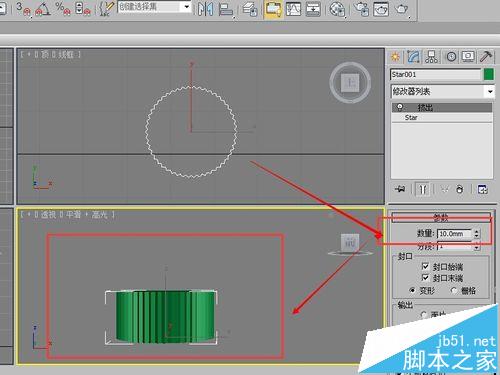The image size is (500, 375).
Task: Open the 线框 shading menu
Action: coord(66,54)
